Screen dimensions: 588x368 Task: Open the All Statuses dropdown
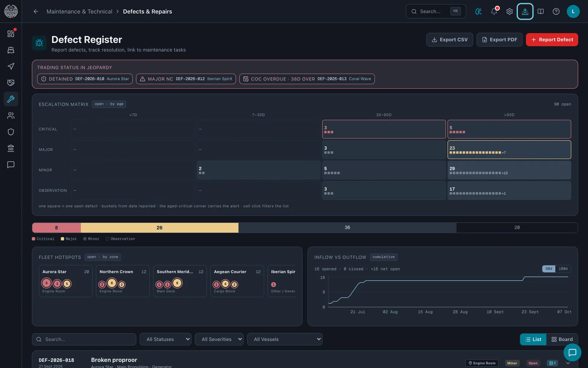point(166,339)
